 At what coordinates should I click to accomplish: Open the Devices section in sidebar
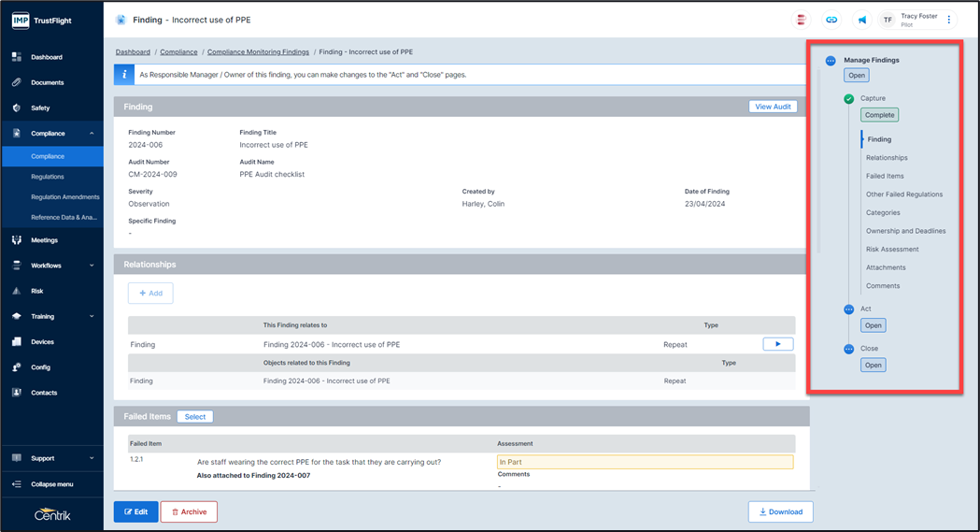42,341
